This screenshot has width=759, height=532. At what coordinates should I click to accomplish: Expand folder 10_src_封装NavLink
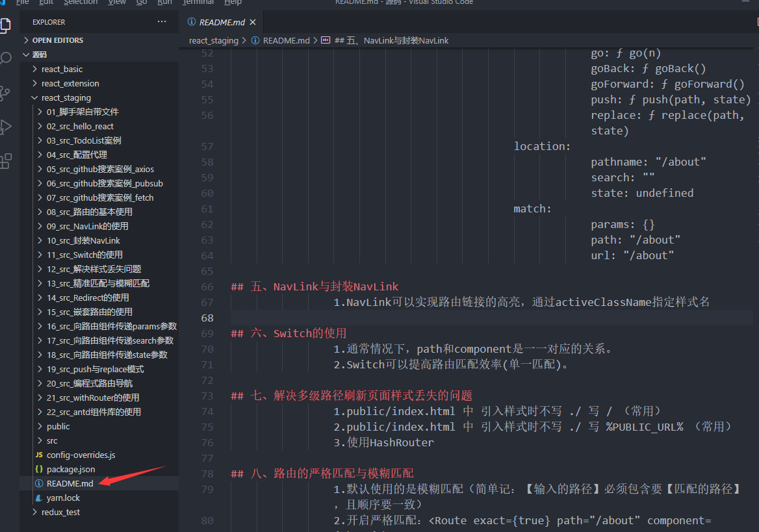coord(40,240)
